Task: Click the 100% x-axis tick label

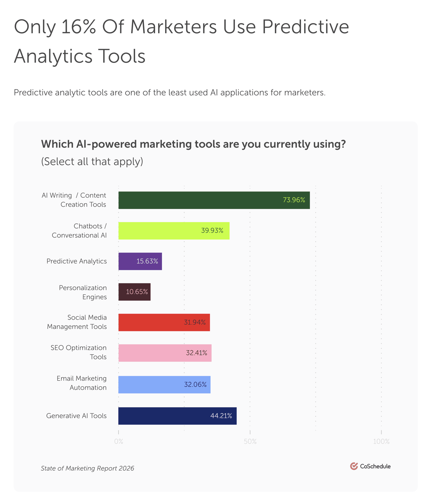Action: [381, 441]
